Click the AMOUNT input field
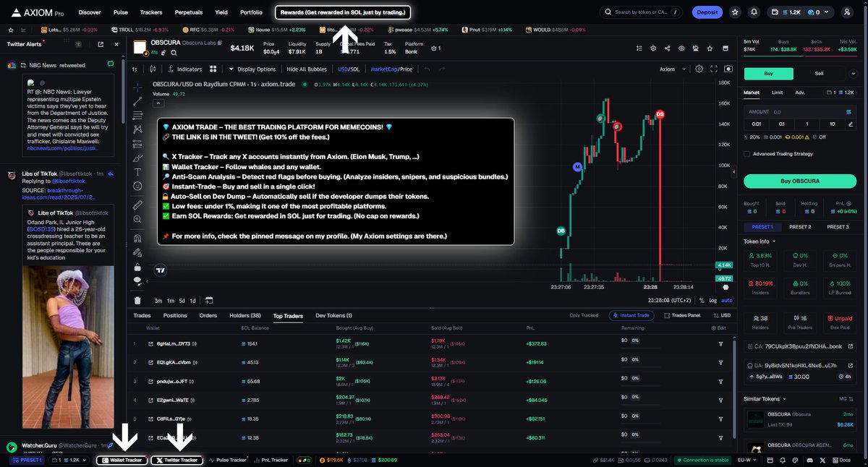The image size is (868, 467). point(801,112)
